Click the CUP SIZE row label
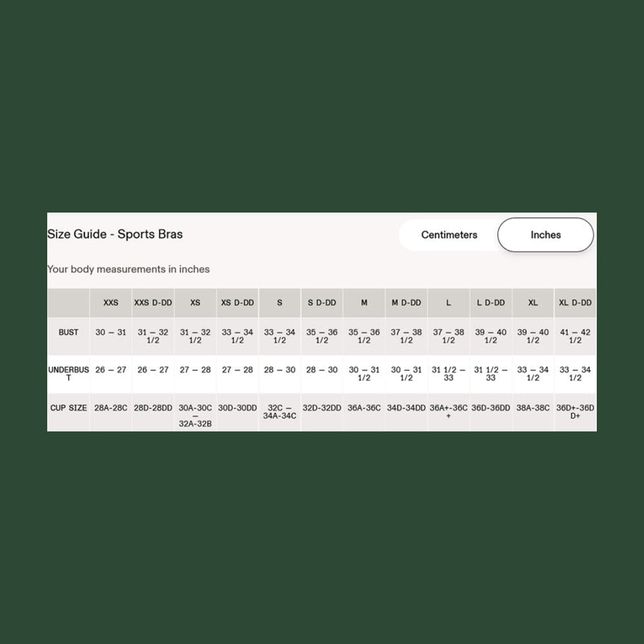 click(x=69, y=408)
